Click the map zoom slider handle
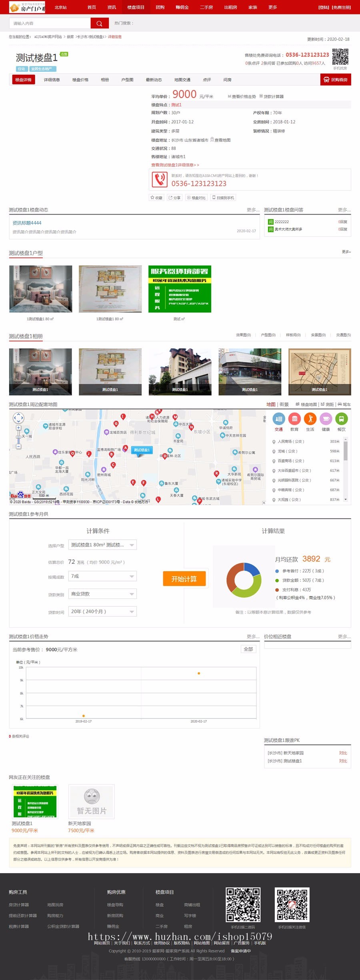 click(x=18, y=437)
